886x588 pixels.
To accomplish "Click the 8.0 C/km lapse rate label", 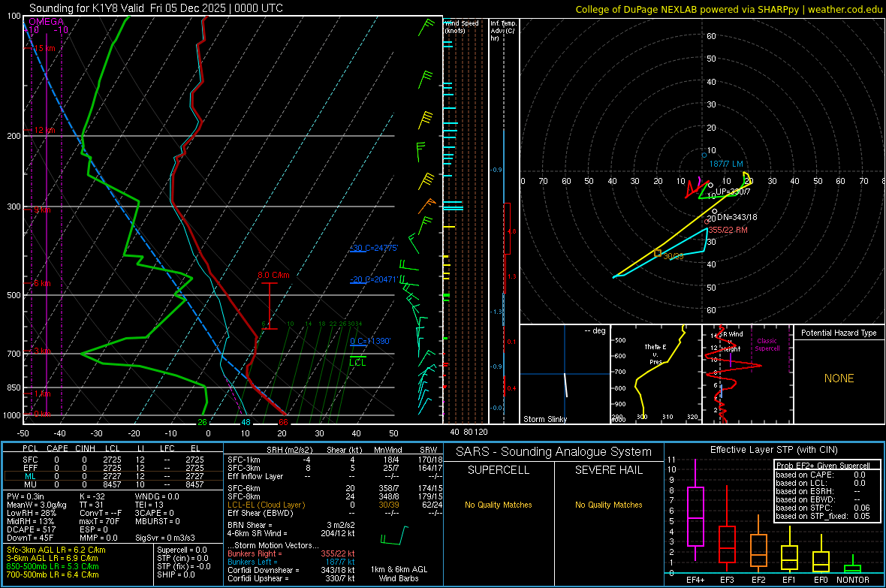I will [x=273, y=276].
